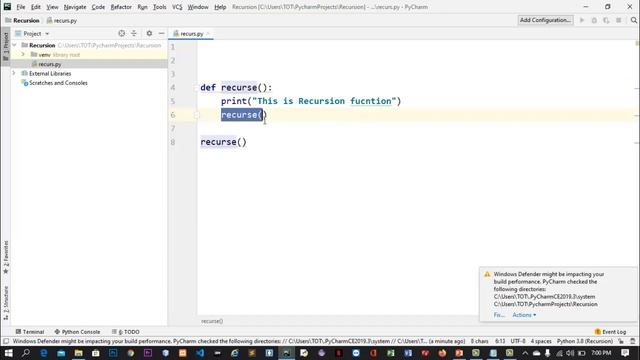Viewport: 640px width, 360px height.
Task: Open the Help menu
Action: pos(220,7)
